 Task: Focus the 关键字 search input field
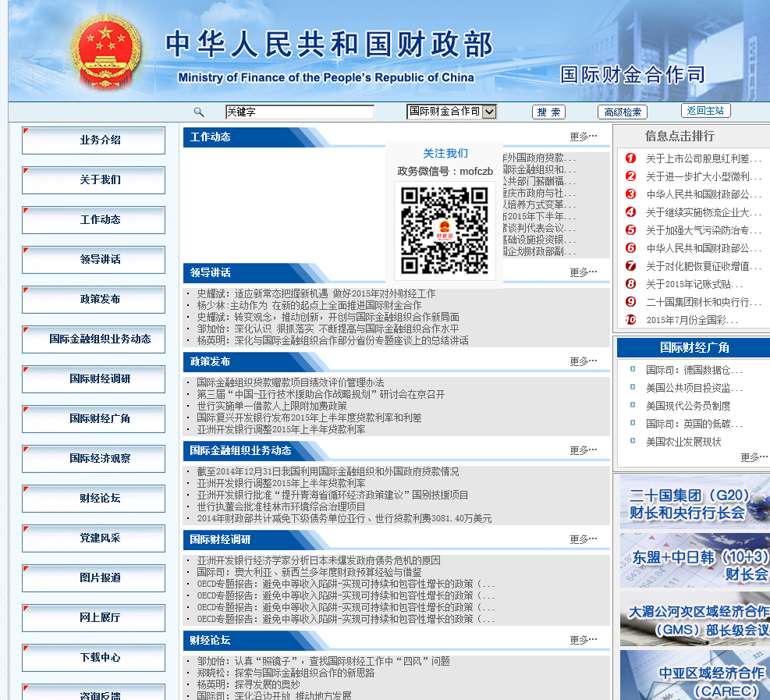(300, 112)
